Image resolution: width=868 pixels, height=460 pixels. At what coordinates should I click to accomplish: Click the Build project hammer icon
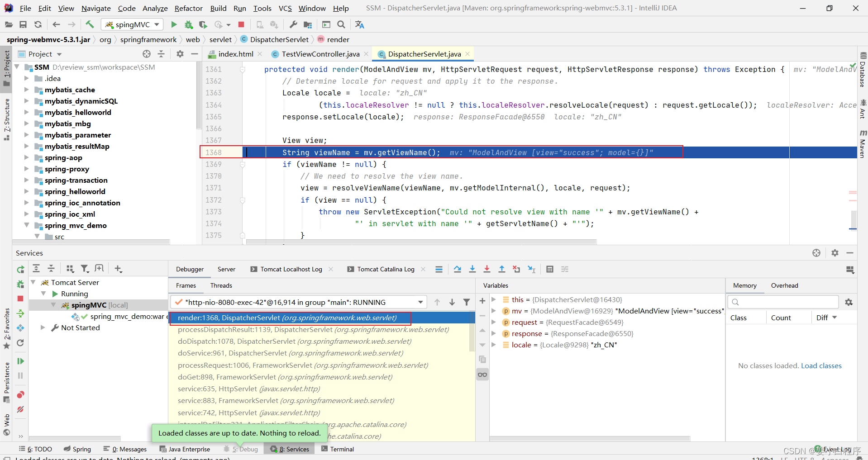pos(90,24)
